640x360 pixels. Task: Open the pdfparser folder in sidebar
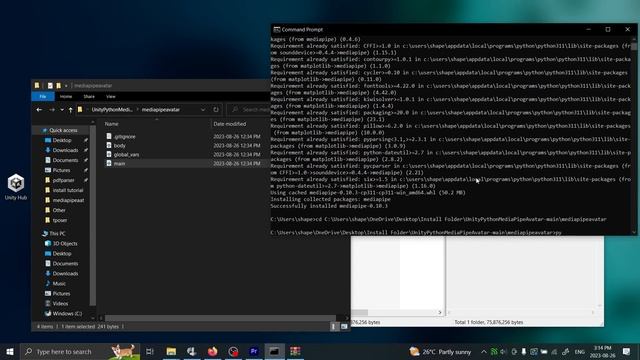63,180
